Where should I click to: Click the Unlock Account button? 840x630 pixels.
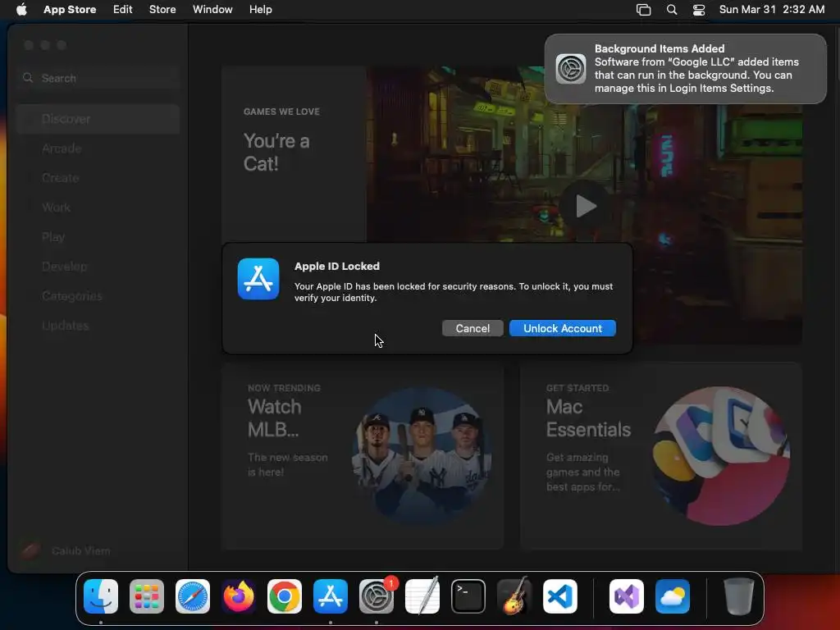point(563,328)
